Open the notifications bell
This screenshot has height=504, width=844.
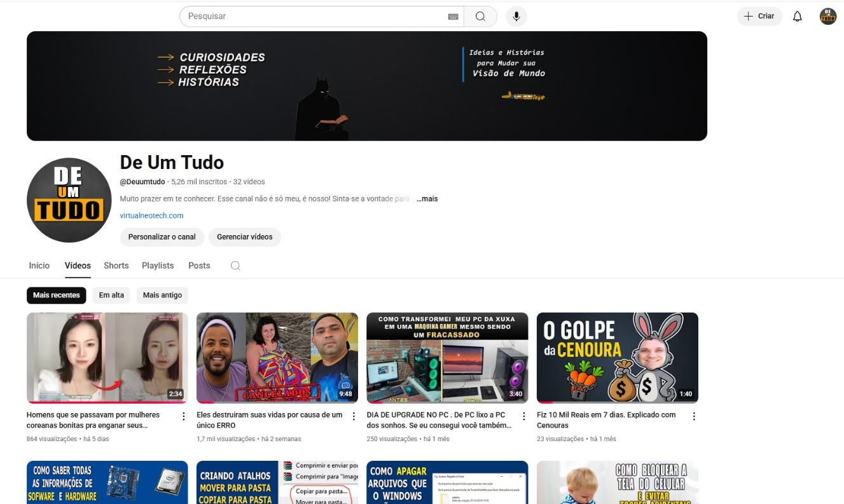pos(798,17)
